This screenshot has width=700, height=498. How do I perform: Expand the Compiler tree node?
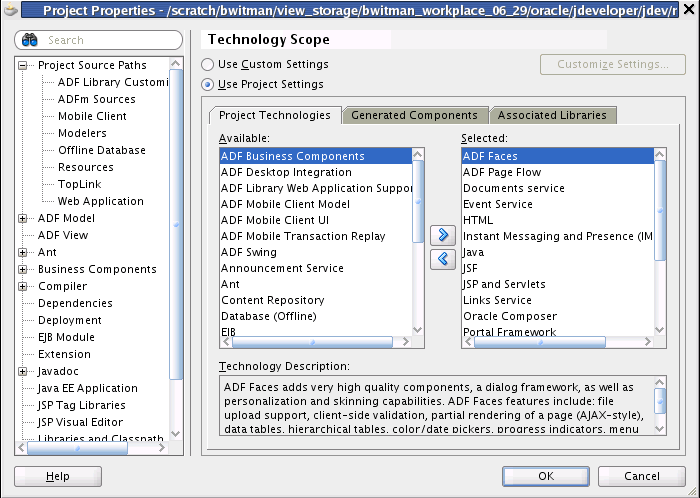coord(22,286)
